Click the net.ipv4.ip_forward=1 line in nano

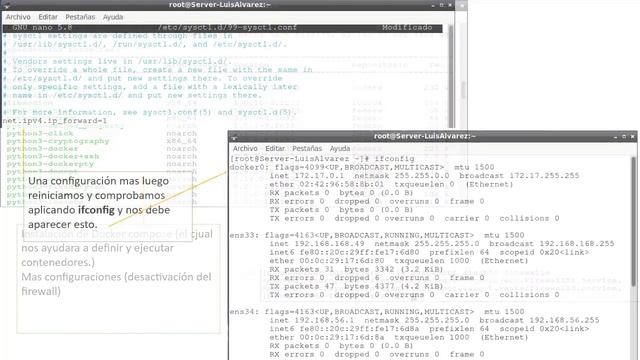click(55, 121)
